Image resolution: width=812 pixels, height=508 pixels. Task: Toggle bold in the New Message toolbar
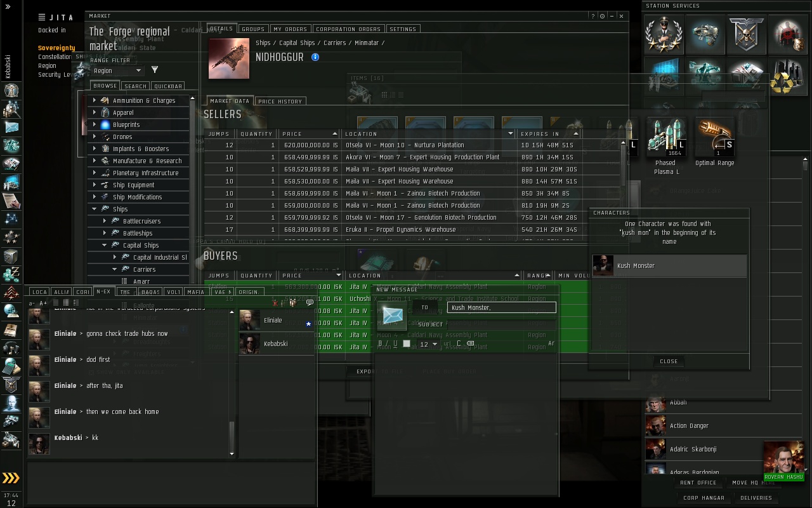click(380, 344)
